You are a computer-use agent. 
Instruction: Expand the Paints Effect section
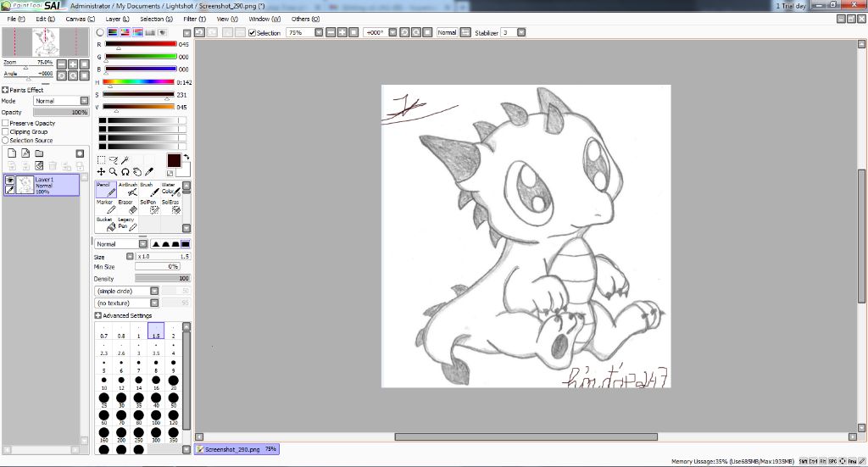click(5, 90)
